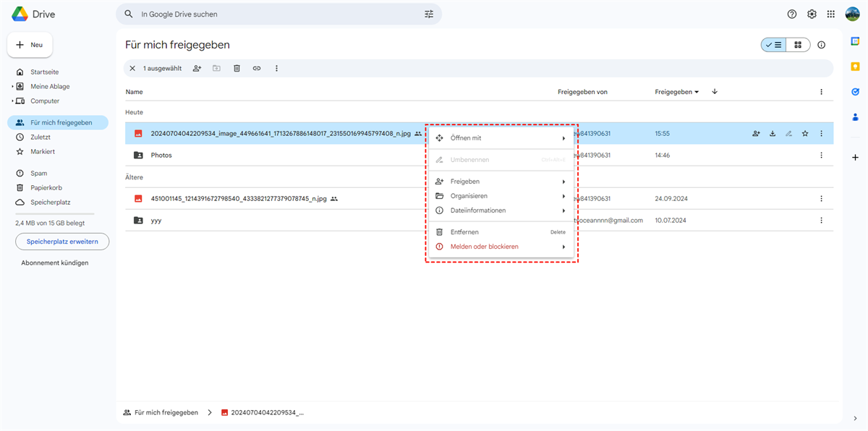Expand the Öffnen mit submenu

click(501, 138)
